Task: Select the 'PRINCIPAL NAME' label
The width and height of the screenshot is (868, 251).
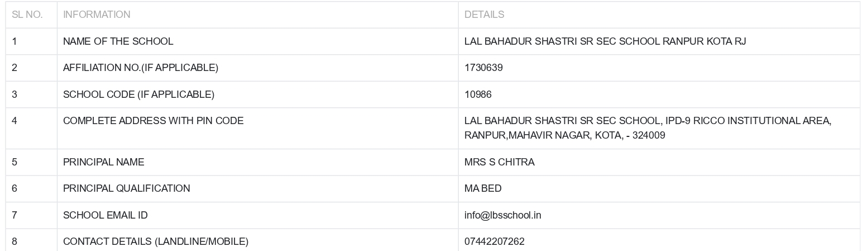Action: [x=103, y=162]
